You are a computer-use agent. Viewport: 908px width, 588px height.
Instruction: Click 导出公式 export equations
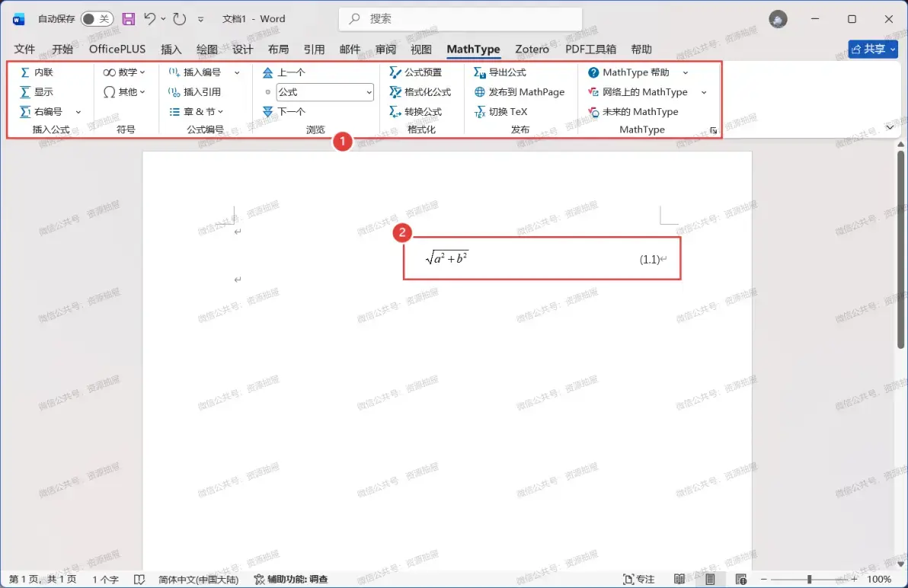pyautogui.click(x=500, y=72)
